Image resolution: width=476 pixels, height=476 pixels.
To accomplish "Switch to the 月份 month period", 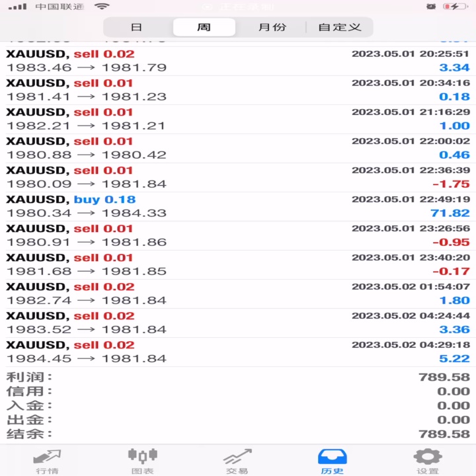I will (272, 27).
